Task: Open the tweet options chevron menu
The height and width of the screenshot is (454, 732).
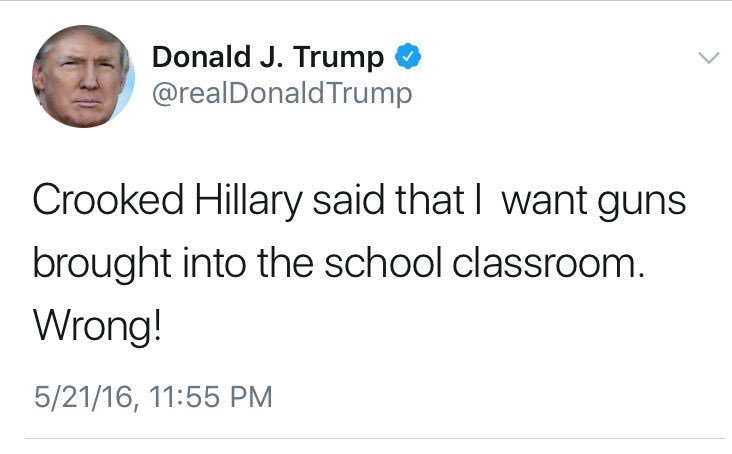Action: tap(709, 58)
